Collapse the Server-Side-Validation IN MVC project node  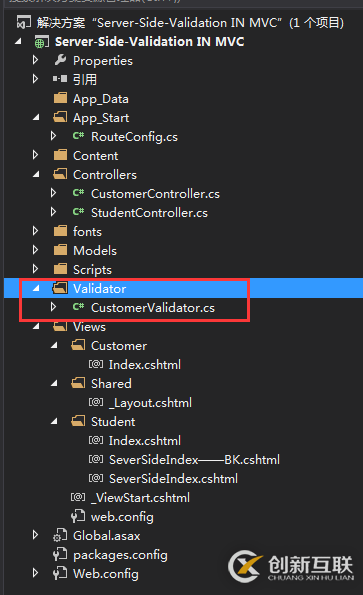click(x=18, y=42)
